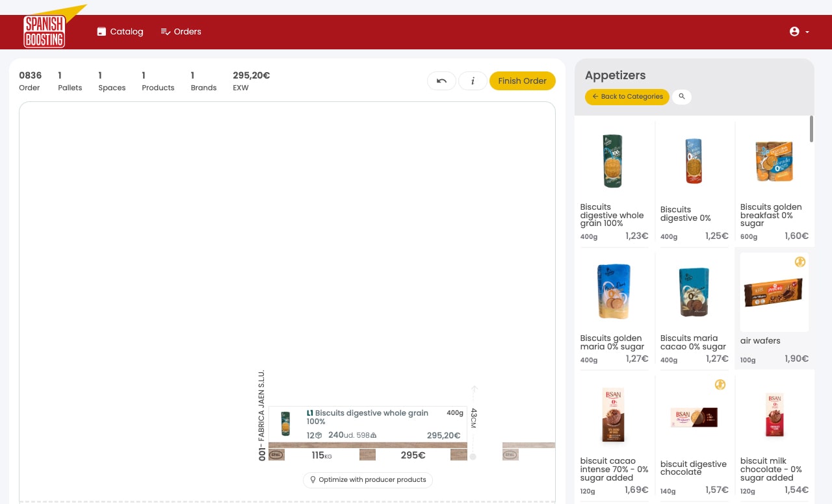Click the badge icon on air wafers
This screenshot has height=504, width=832.
pos(800,262)
